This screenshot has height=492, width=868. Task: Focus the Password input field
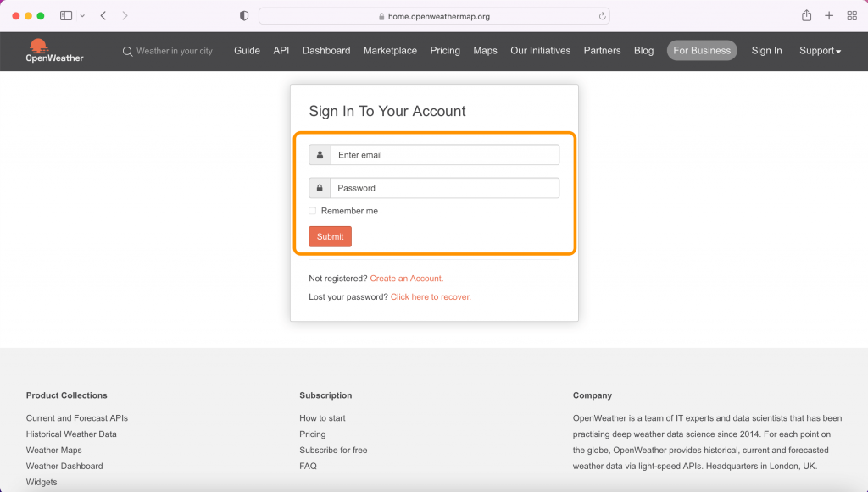coord(444,188)
